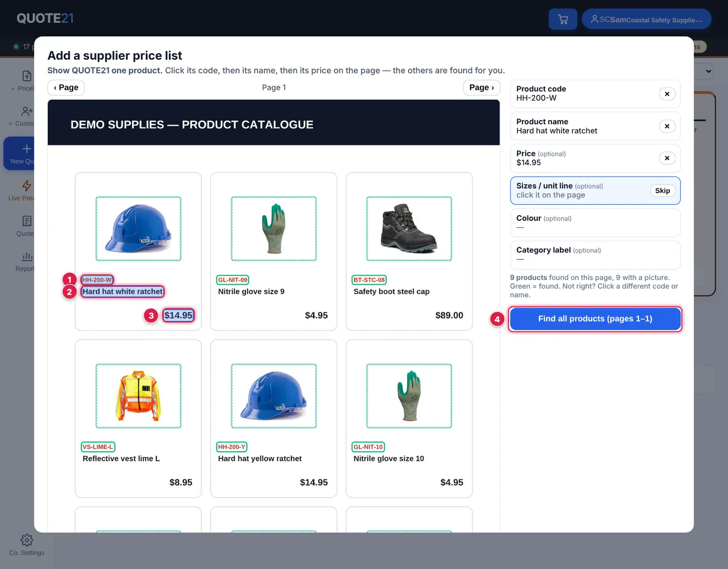The height and width of the screenshot is (569, 728).
Task: Select the Nitrile glove size 9 image
Action: pos(274,229)
